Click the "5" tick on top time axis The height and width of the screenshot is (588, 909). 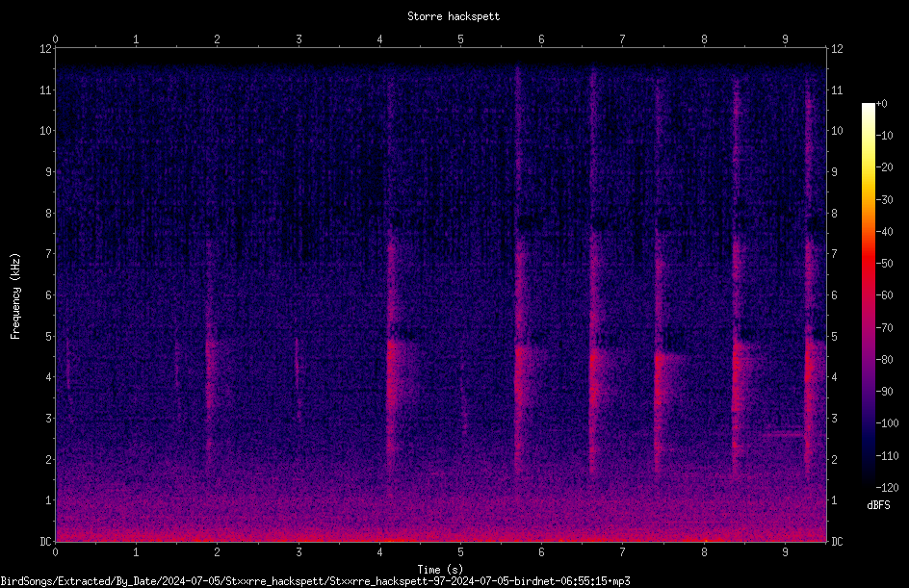pyautogui.click(x=460, y=39)
